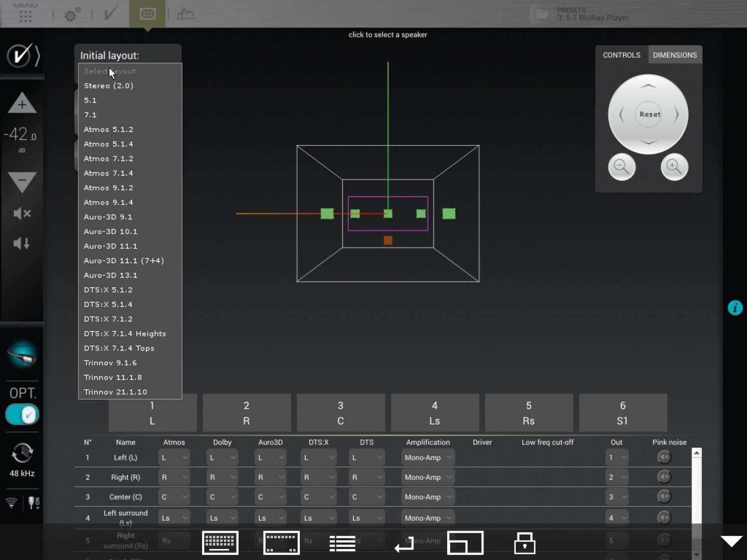Zoom out the room view
The width and height of the screenshot is (747, 560).
click(x=622, y=167)
